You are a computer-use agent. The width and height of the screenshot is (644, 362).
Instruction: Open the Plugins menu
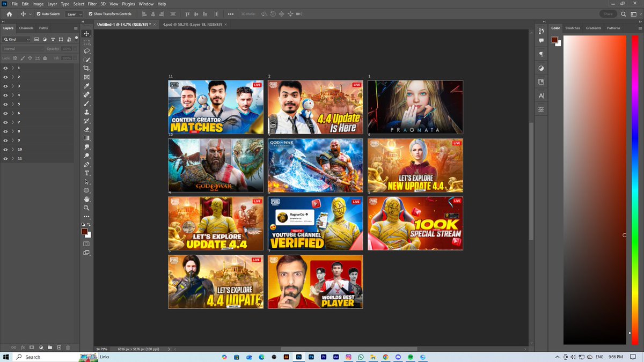pos(128,4)
